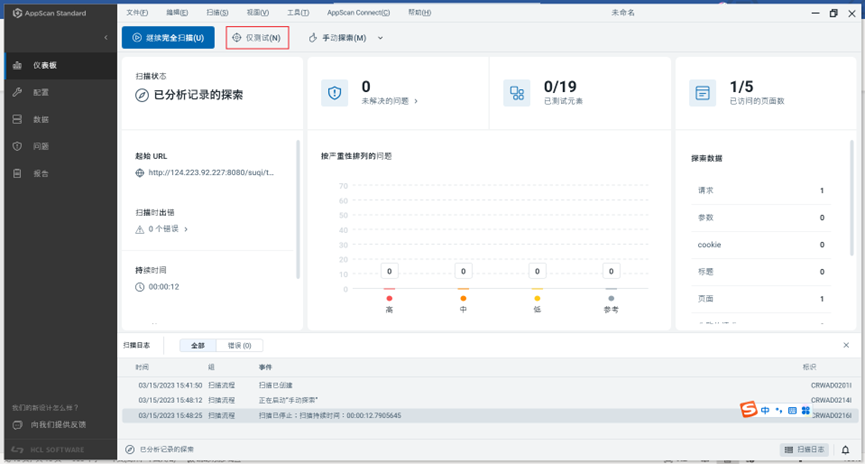This screenshot has height=464, width=865.
Task: Click the Sogou input method S icon
Action: coord(749,409)
